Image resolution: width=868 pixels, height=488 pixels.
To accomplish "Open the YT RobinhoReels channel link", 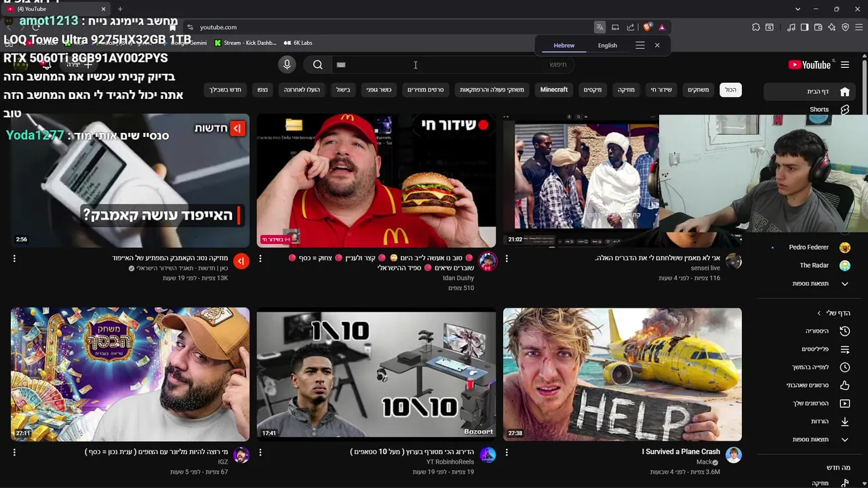I will 450,462.
